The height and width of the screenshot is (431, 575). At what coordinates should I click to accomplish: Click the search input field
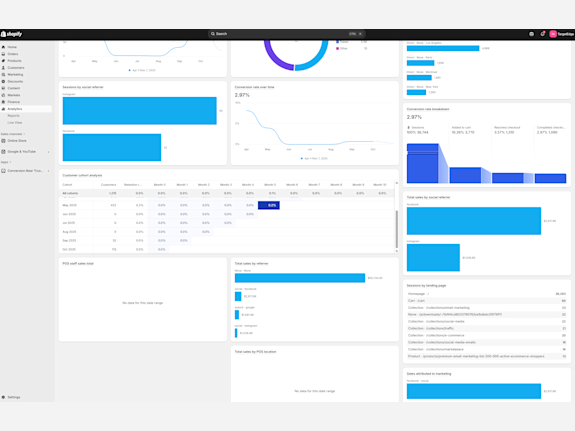(287, 34)
